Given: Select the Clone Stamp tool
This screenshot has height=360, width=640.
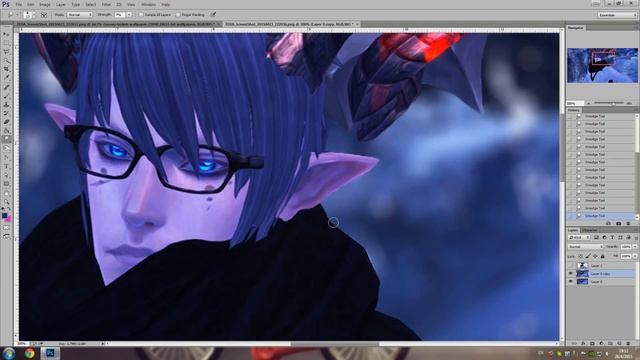Looking at the screenshot, I should point(6,104).
